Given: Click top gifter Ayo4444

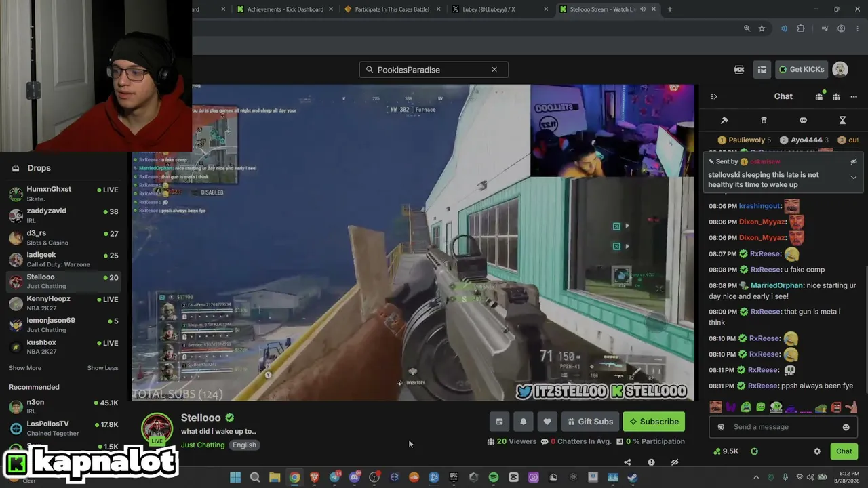Looking at the screenshot, I should click(x=804, y=140).
